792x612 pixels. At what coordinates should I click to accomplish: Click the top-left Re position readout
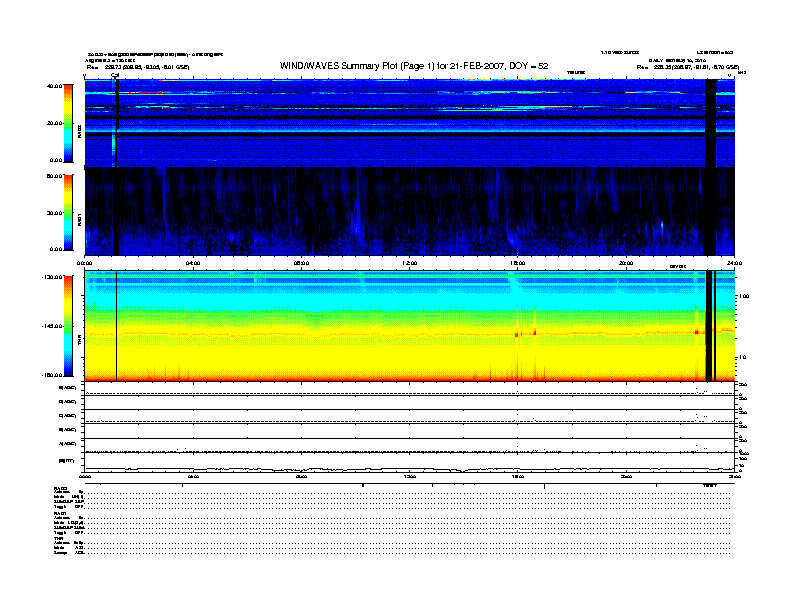[137, 67]
